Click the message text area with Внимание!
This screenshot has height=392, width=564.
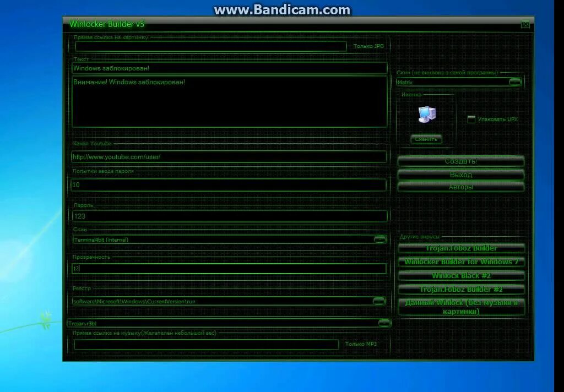[x=230, y=101]
